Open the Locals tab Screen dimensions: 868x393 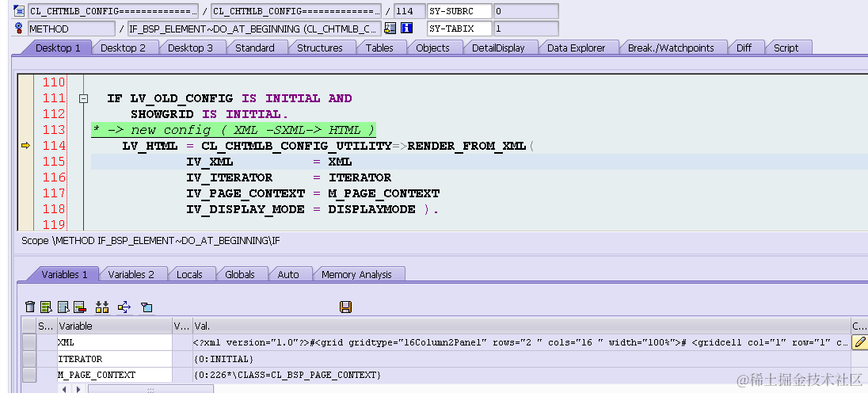click(189, 275)
